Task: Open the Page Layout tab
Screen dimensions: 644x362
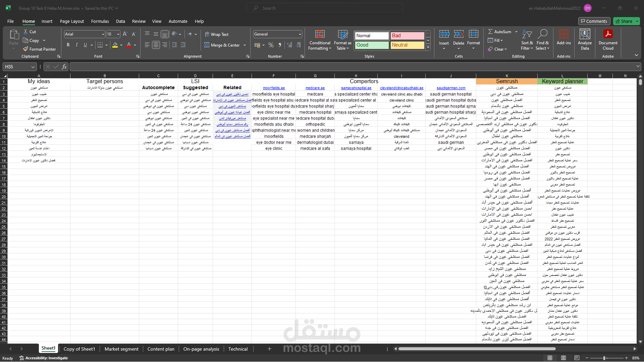Action: (x=72, y=21)
